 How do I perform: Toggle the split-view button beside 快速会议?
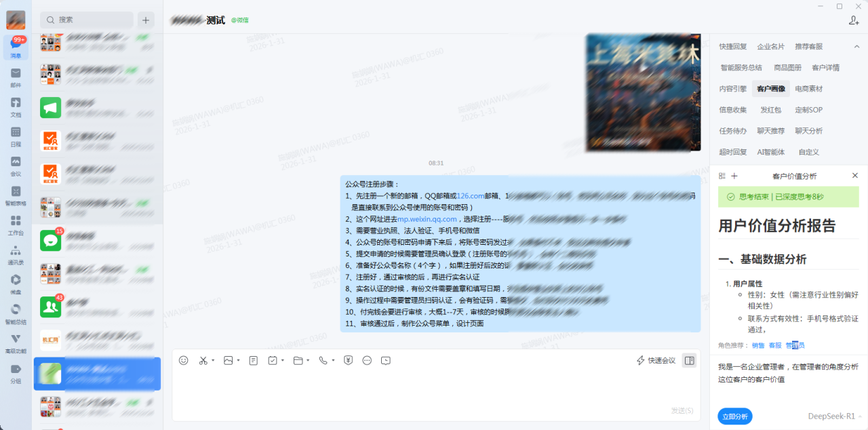coord(688,360)
